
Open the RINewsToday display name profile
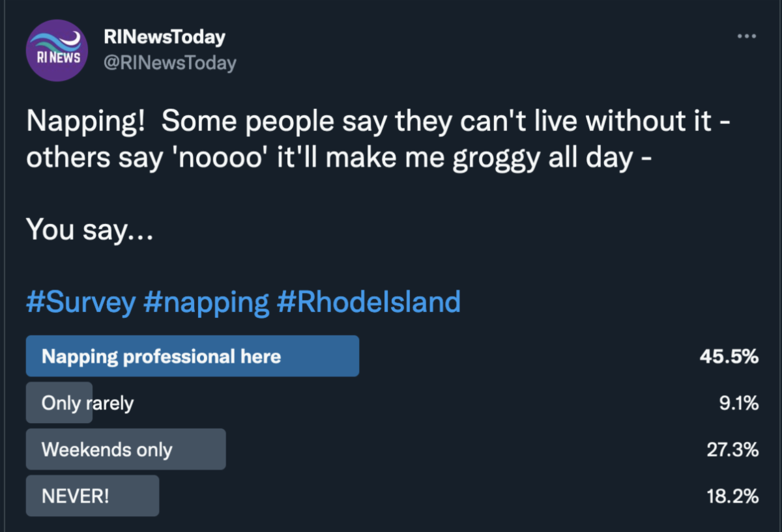click(164, 37)
